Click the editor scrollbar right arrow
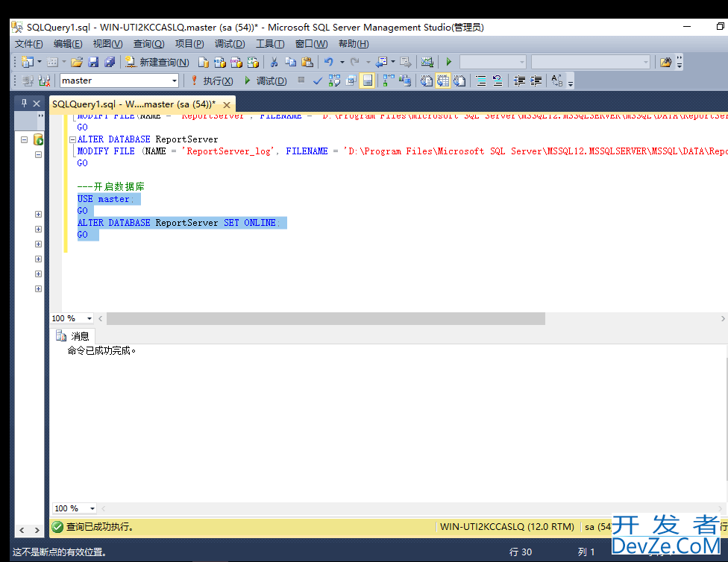Screen dimensions: 728x562 723,318
